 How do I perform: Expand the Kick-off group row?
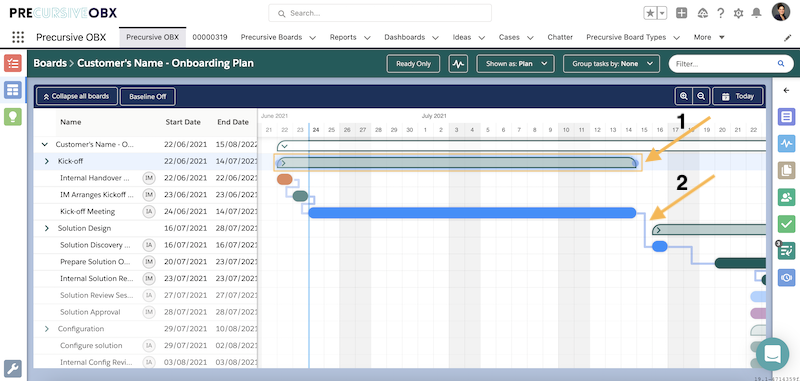pyautogui.click(x=46, y=161)
